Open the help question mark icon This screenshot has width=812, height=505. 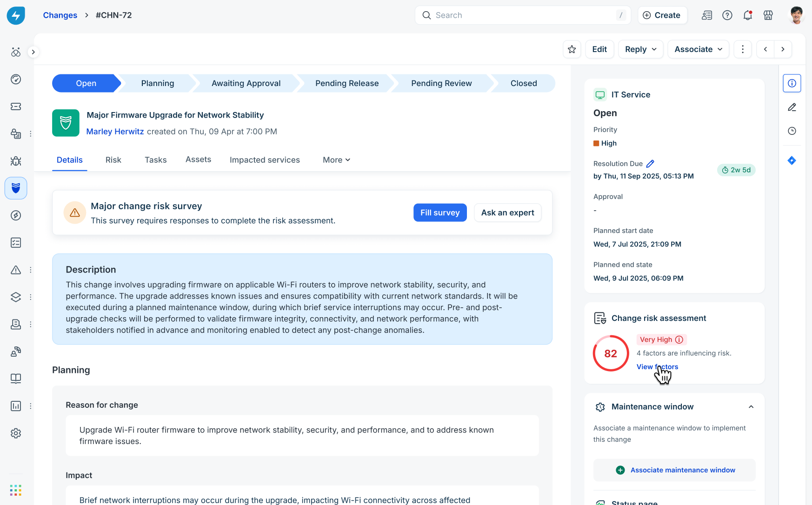pyautogui.click(x=727, y=15)
